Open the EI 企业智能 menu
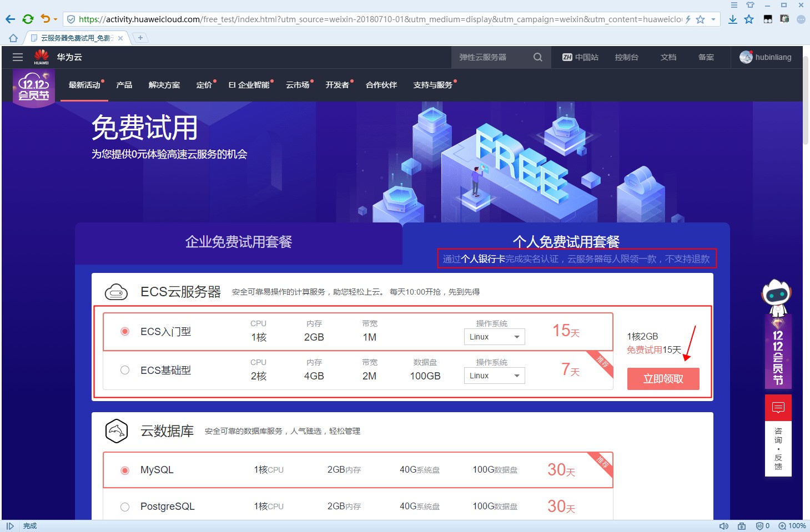The image size is (810, 532). pos(249,85)
